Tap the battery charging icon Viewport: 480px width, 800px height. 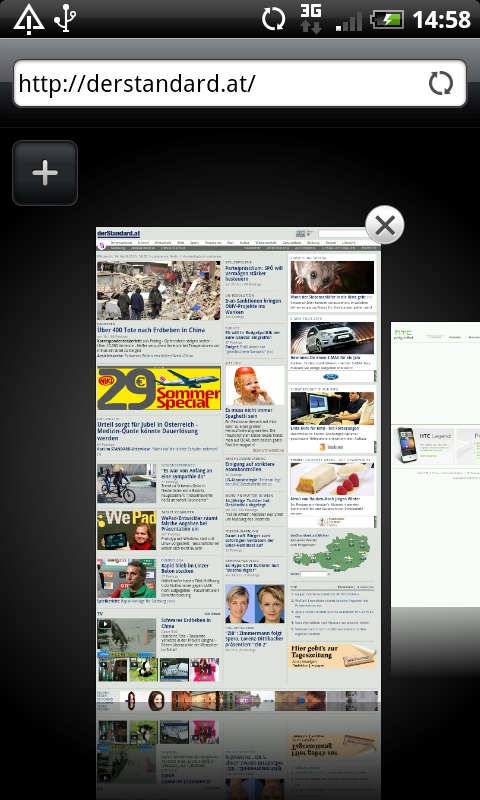click(387, 19)
